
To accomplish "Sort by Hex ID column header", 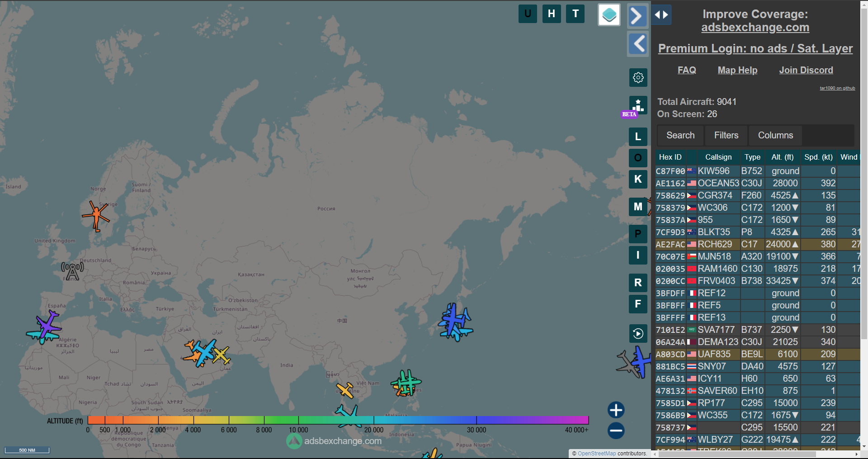I will point(670,157).
